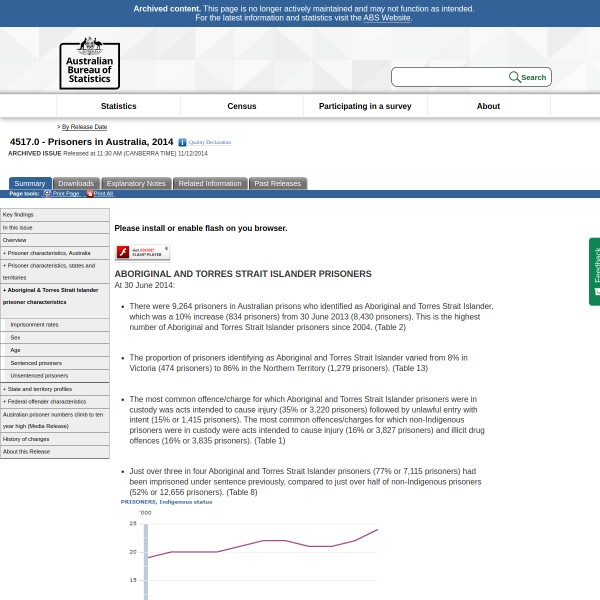Open the Statistics navigation menu
This screenshot has width=600, height=600.
pos(118,106)
